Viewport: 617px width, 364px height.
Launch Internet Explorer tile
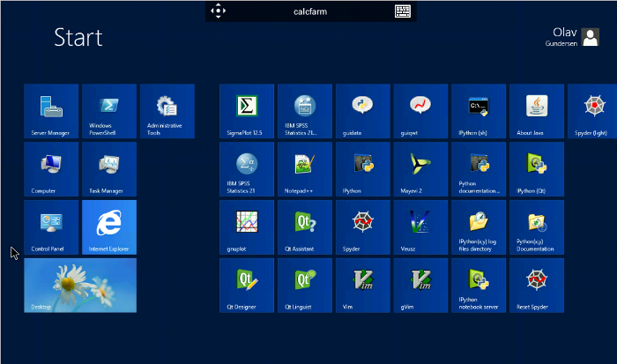(109, 227)
